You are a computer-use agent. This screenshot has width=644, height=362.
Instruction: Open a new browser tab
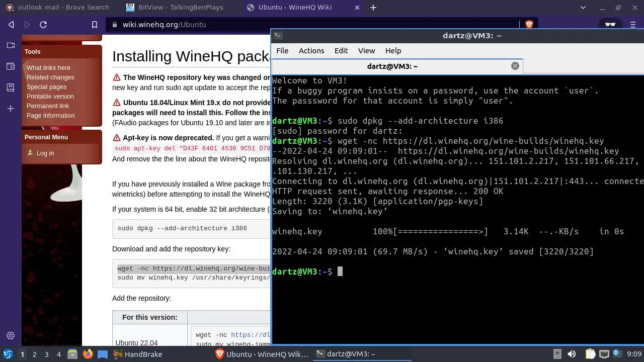[373, 8]
